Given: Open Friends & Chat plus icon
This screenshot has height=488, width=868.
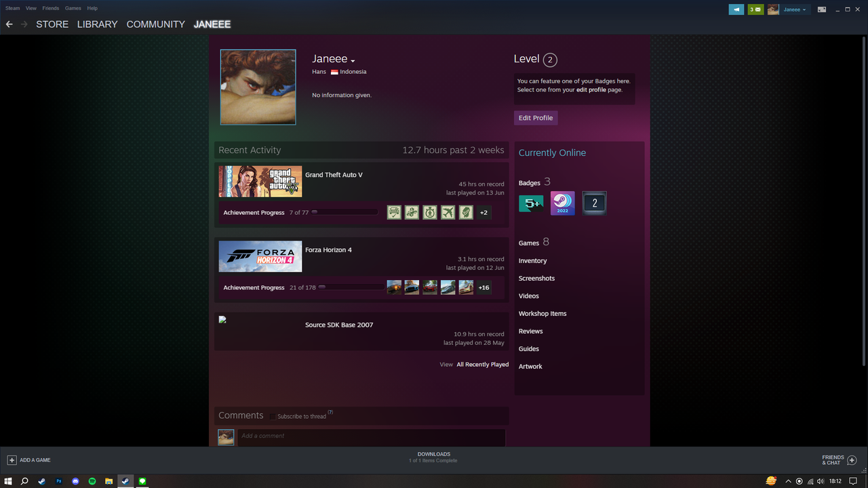Looking at the screenshot, I should 852,460.
